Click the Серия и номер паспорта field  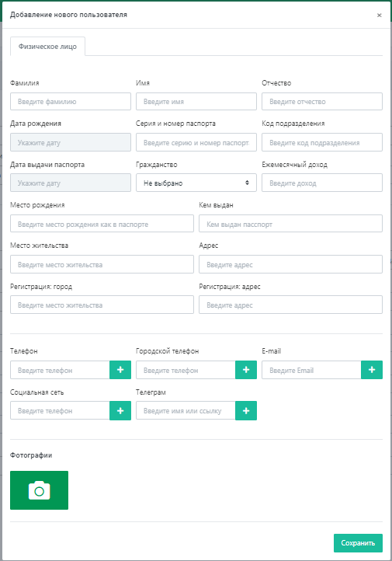point(196,142)
